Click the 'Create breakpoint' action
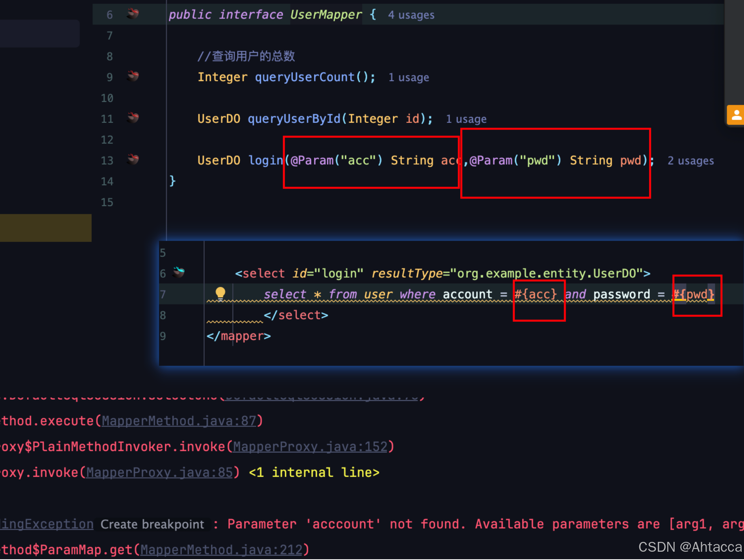The image size is (744, 560). (x=152, y=525)
